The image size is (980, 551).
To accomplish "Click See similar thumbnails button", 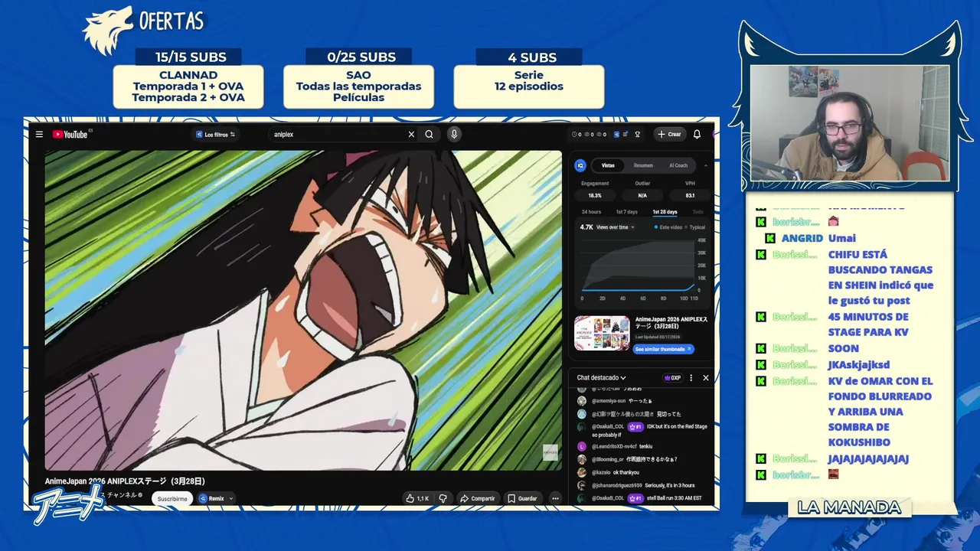I will tap(664, 349).
